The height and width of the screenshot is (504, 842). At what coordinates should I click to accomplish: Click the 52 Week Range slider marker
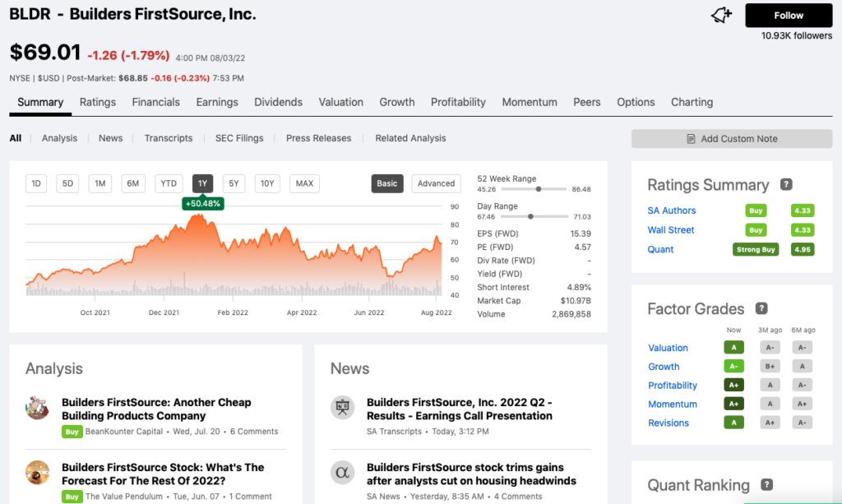click(538, 189)
